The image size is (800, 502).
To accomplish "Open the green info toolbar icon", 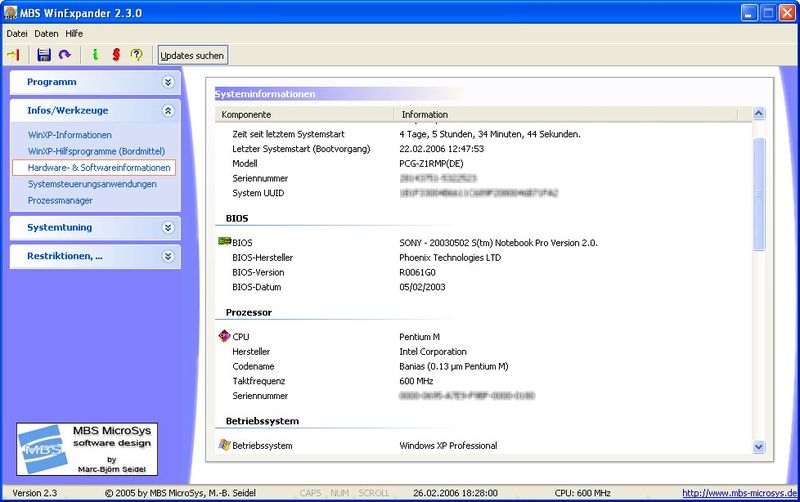I will pyautogui.click(x=95, y=55).
